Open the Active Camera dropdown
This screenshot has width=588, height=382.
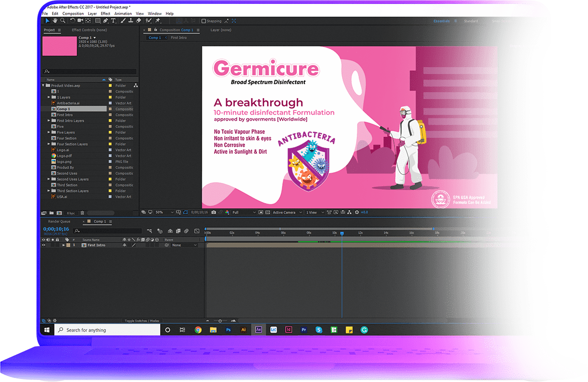tap(287, 212)
